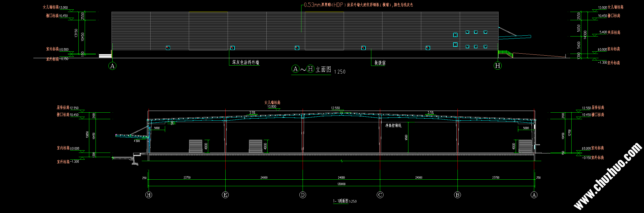
Task: Click the '5400' dimension text
Action: click(579, 45)
